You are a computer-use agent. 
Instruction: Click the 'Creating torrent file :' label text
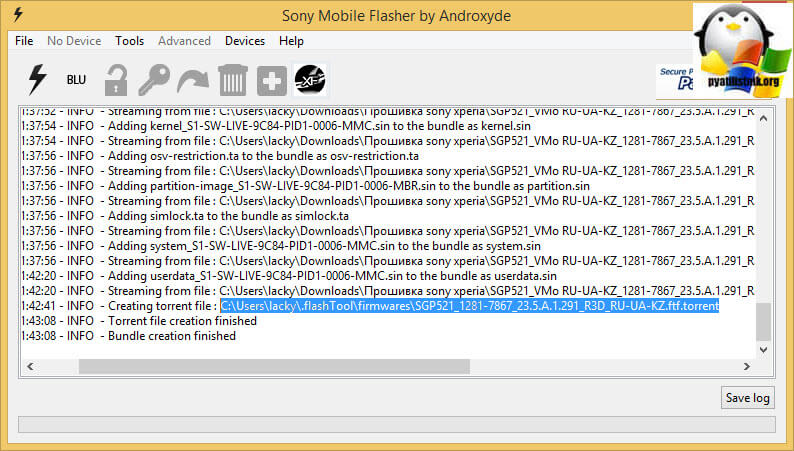point(163,306)
